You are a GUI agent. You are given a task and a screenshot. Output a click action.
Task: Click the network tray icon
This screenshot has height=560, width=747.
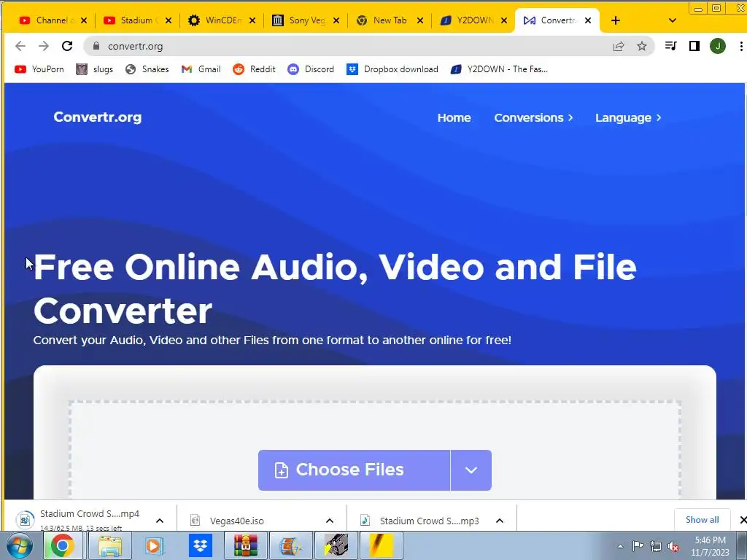pyautogui.click(x=656, y=546)
